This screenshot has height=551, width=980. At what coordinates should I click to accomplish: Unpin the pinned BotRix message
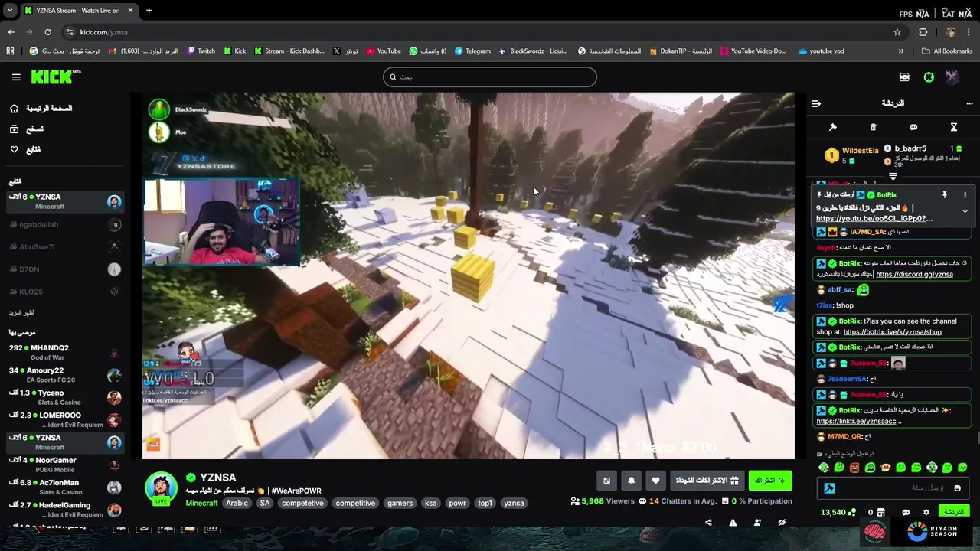pos(945,195)
